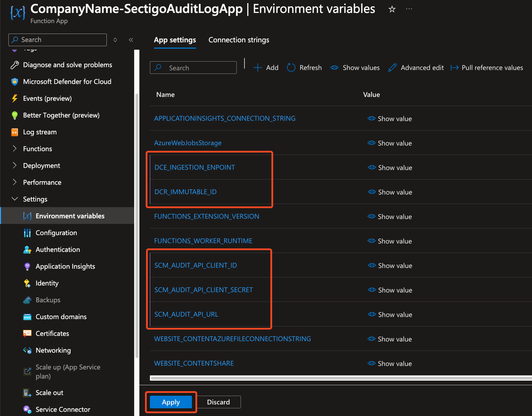This screenshot has width=532, height=416.
Task: Reveal the DCR_IMMUTABLE_ID value
Action: [390, 192]
